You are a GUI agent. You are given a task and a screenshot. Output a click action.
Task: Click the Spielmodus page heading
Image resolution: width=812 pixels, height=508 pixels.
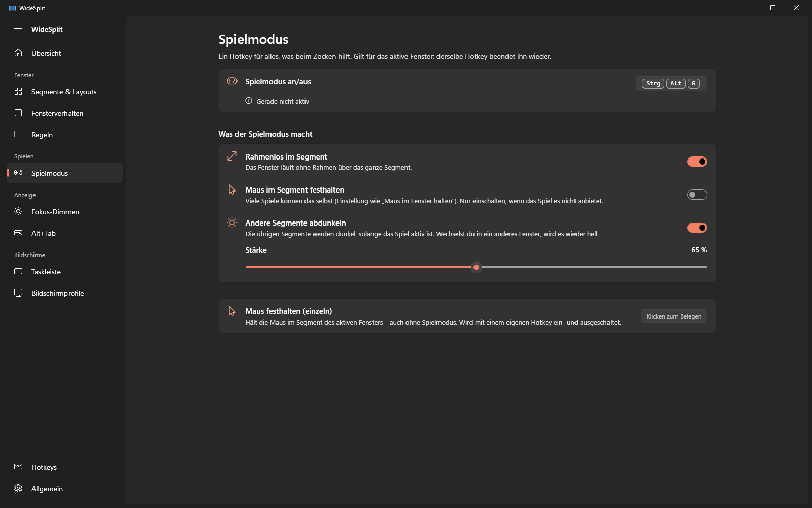(253, 39)
